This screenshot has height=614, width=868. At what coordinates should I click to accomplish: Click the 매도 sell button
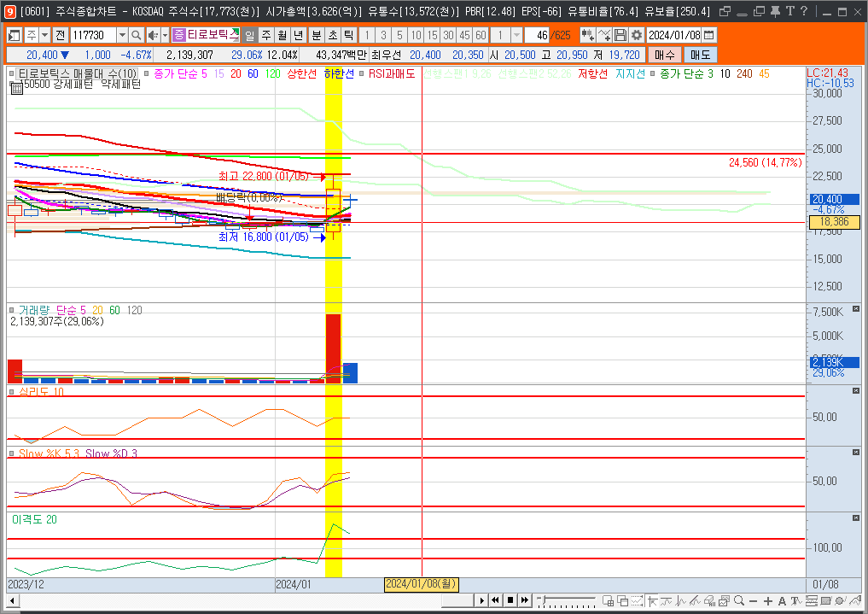700,55
